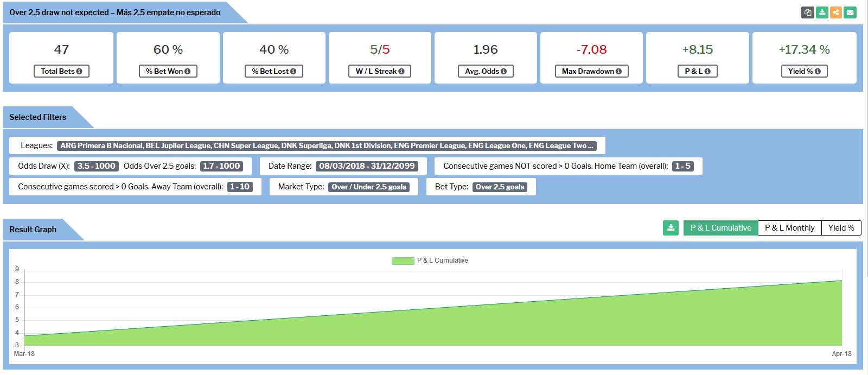Click the % Bet Won label button

tap(168, 71)
